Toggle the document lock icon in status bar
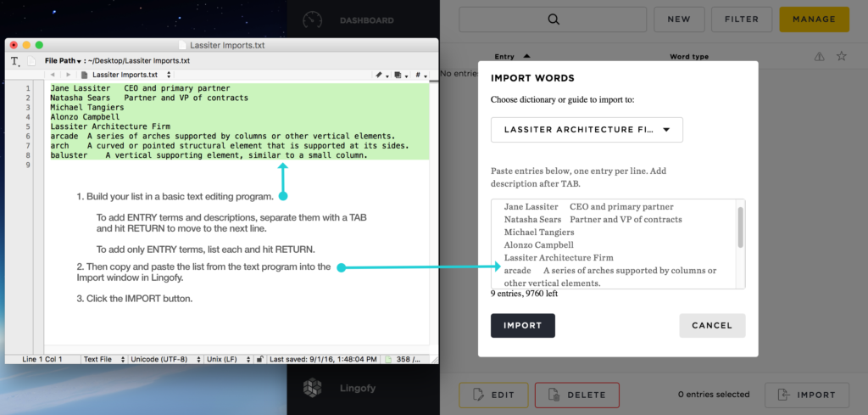 point(259,359)
